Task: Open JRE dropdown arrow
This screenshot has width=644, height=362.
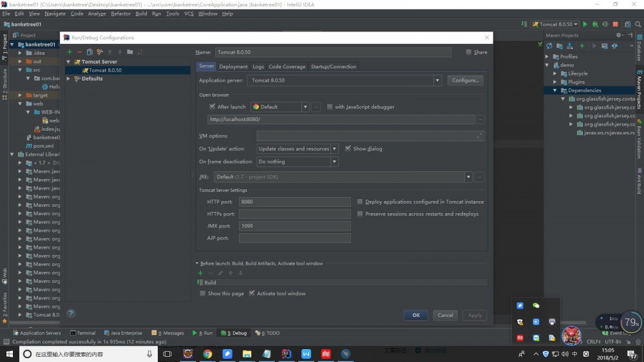Action: pos(468,177)
